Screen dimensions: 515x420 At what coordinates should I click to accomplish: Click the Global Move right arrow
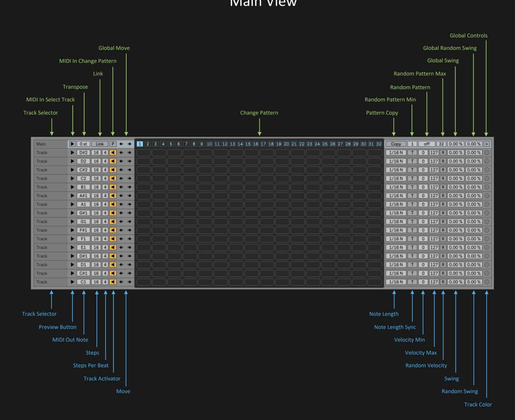tap(129, 144)
